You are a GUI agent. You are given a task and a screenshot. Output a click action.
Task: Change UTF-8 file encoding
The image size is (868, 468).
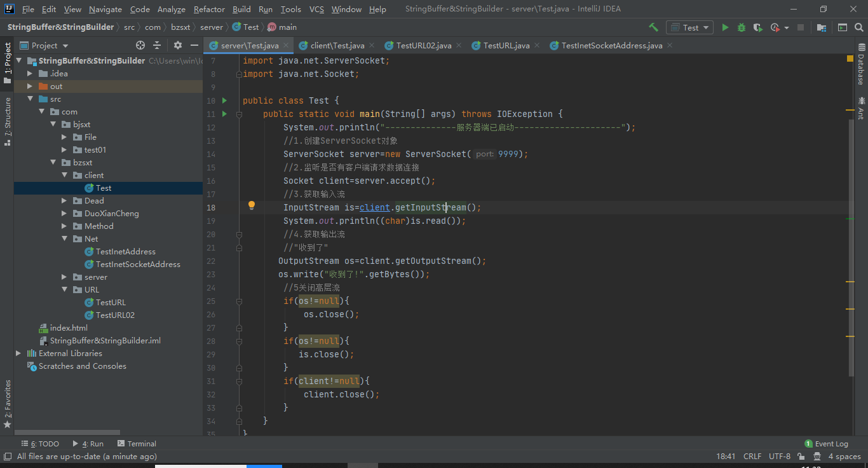[780, 457]
